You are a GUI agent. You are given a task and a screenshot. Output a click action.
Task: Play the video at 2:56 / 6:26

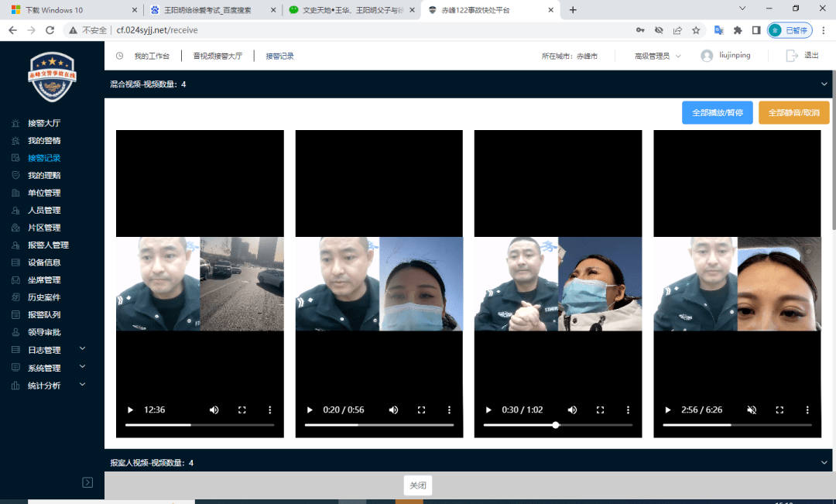pos(667,410)
